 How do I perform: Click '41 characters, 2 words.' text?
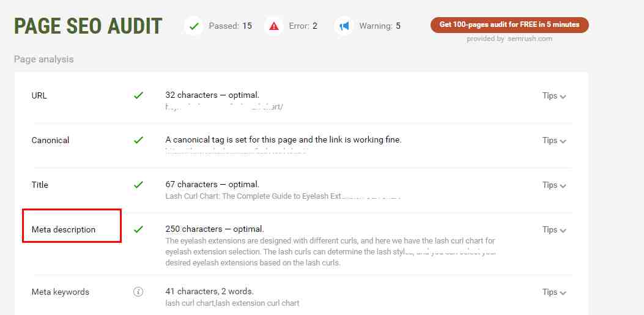[209, 292]
